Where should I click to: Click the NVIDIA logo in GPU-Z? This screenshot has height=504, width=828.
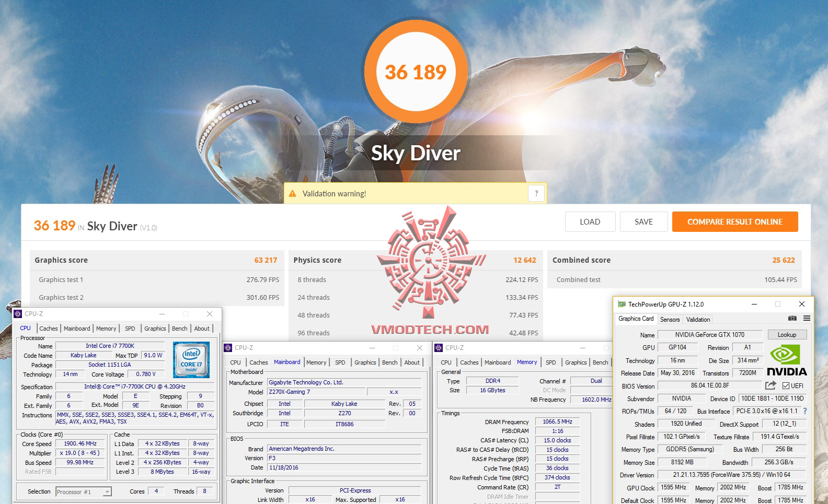pyautogui.click(x=787, y=360)
